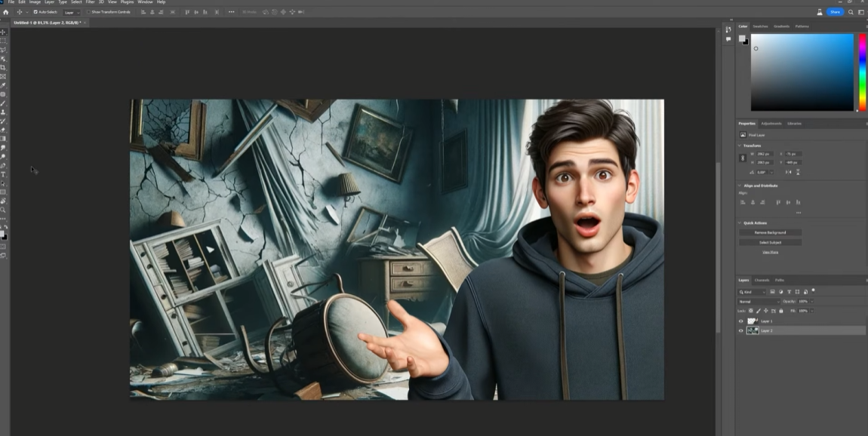Screen dimensions: 868x436
Task: Click the Home icon in options bar
Action: tap(6, 11)
